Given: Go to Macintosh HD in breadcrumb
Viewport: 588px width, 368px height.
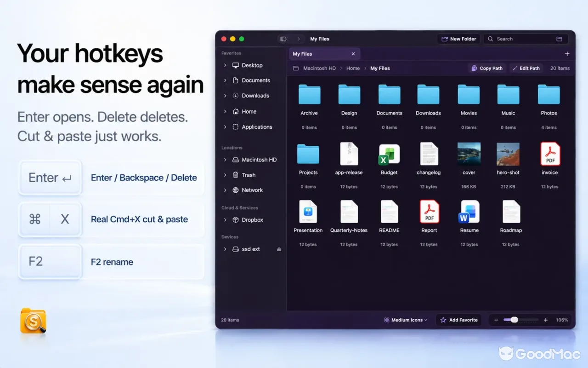Looking at the screenshot, I should click(x=319, y=68).
